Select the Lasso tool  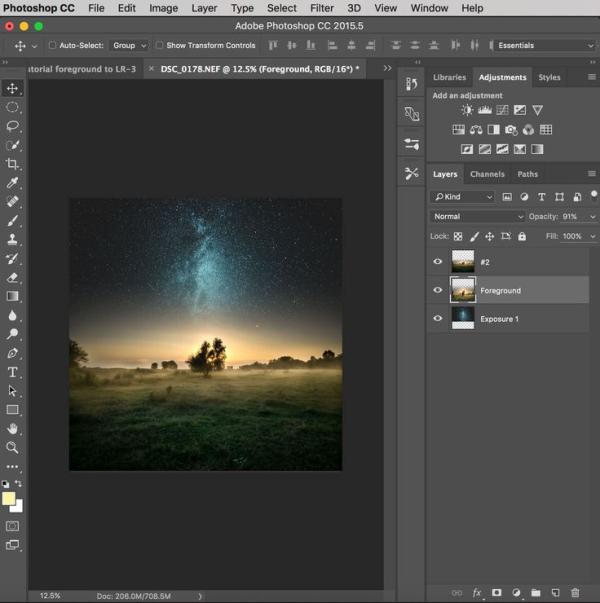[x=13, y=126]
